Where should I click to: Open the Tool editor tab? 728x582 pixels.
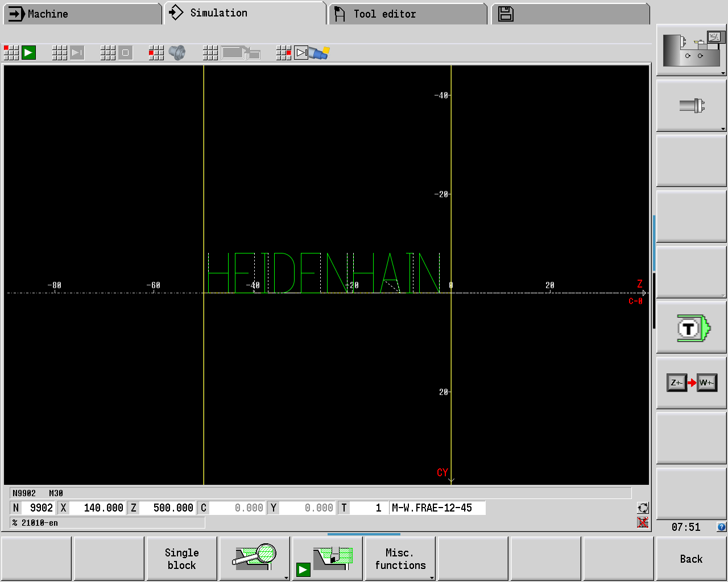click(x=408, y=14)
